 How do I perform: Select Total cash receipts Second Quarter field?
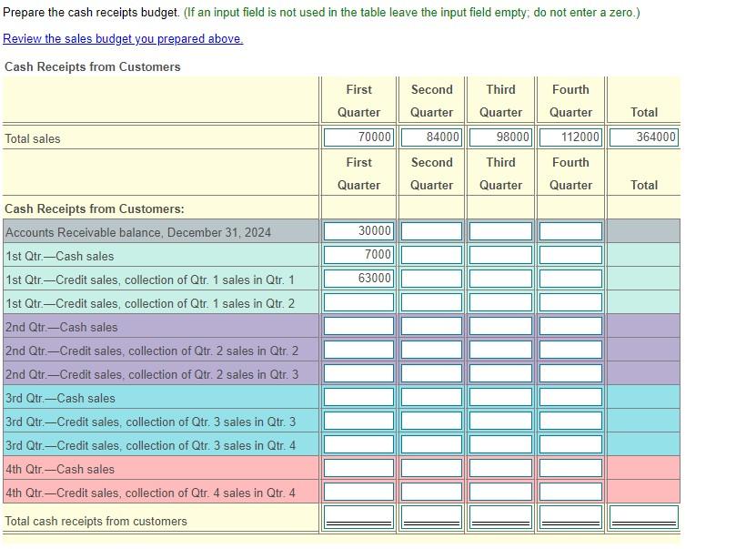pos(431,516)
